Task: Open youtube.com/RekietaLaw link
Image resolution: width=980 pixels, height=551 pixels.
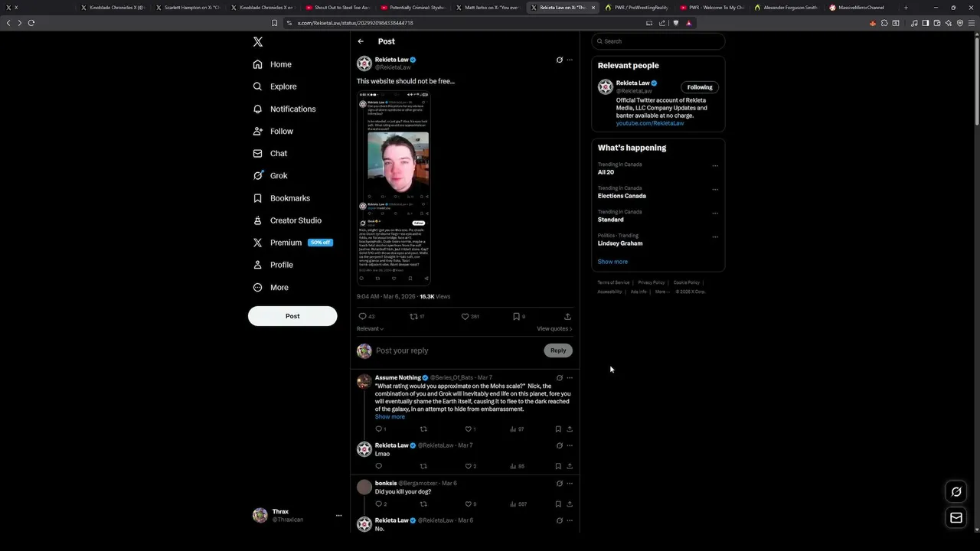Action: [x=650, y=123]
